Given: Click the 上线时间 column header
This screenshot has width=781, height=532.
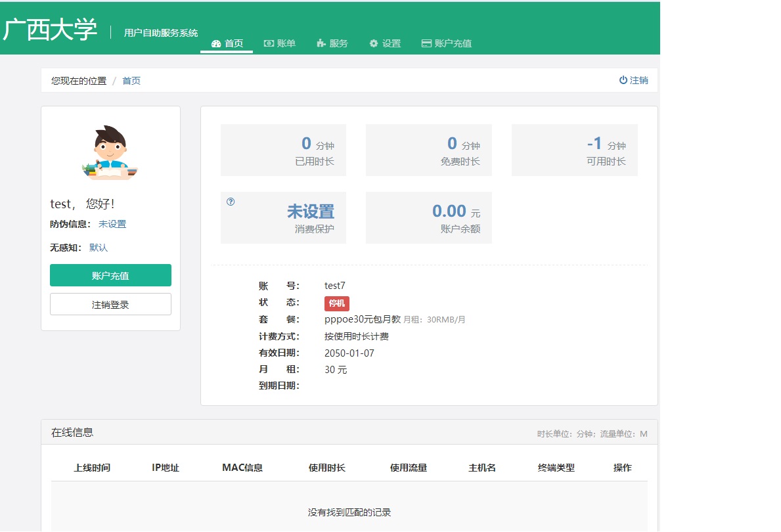Looking at the screenshot, I should coord(92,468).
